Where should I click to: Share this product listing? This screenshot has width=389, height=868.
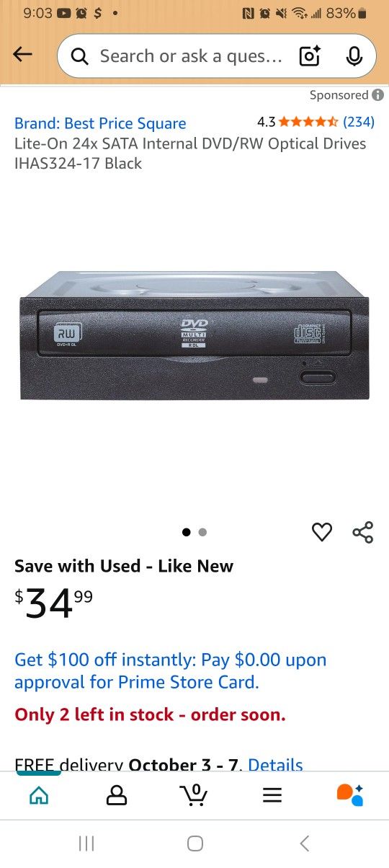[x=362, y=532]
